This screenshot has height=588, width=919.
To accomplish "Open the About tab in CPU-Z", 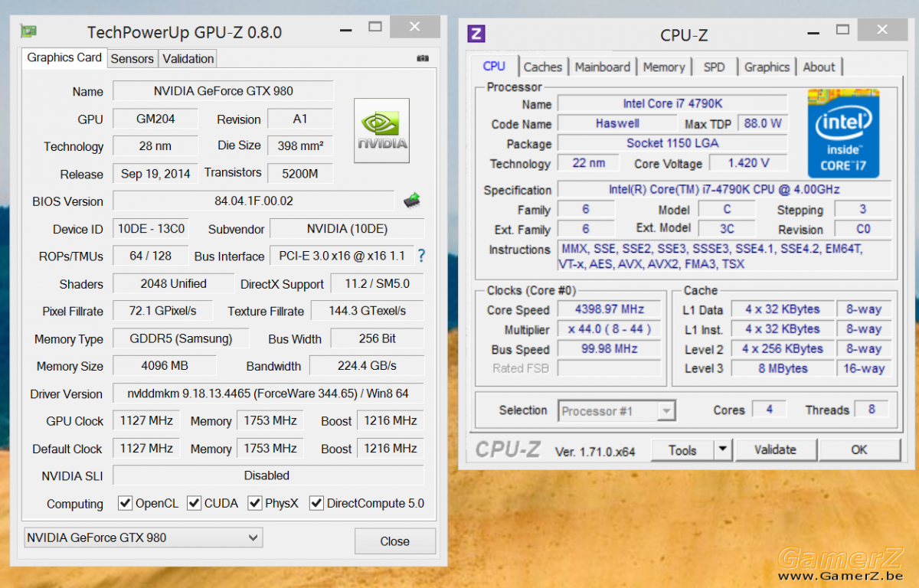I will tap(819, 67).
